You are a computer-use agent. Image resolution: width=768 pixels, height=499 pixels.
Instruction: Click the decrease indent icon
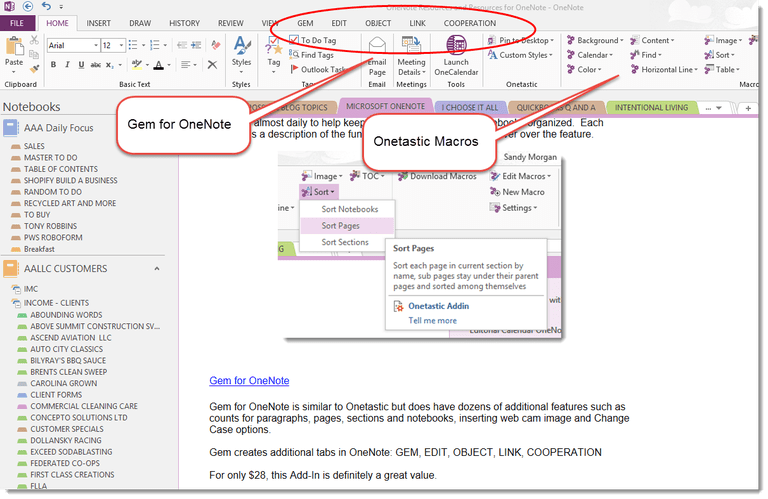pyautogui.click(x=182, y=46)
